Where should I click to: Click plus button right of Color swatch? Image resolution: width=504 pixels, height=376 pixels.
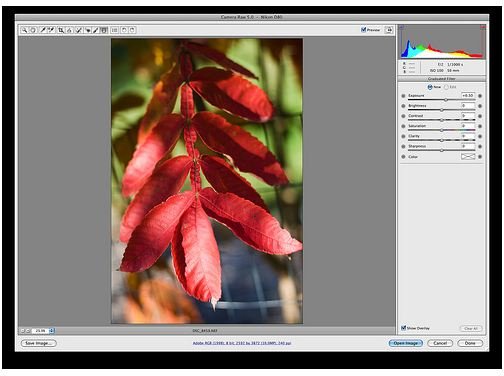click(x=480, y=157)
